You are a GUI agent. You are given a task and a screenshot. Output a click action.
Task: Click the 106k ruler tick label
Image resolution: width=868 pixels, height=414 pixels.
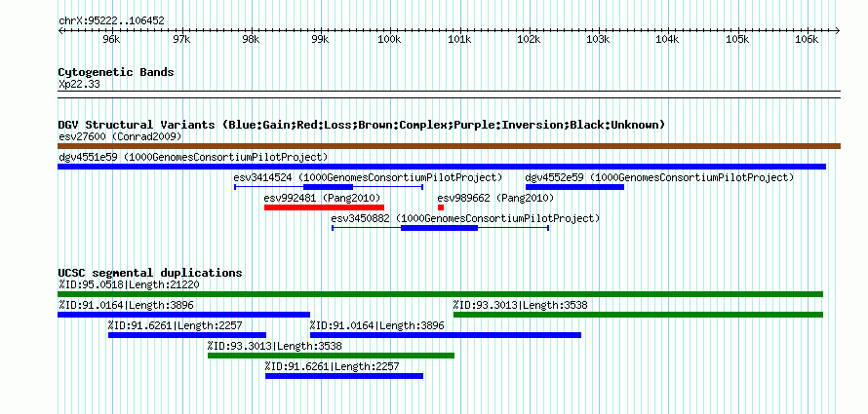(x=807, y=40)
